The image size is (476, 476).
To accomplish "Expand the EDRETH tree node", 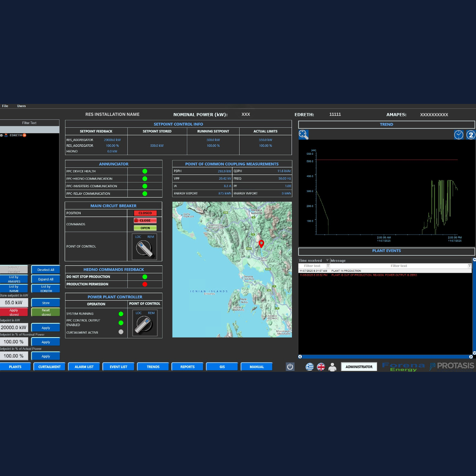I will tap(2, 135).
